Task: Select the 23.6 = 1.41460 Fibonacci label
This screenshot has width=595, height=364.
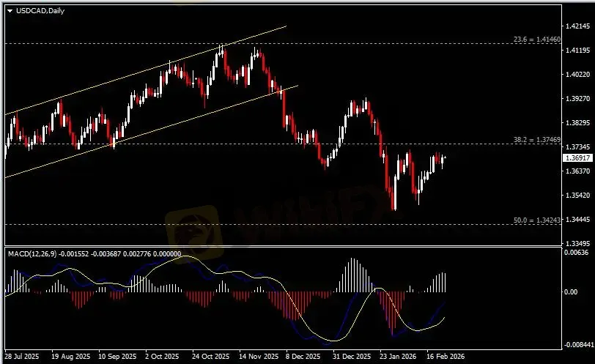Action: (537, 39)
